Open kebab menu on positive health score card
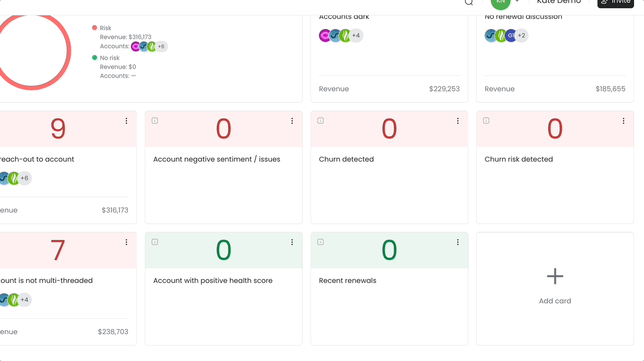Screen dimensions: 644x361 (292, 242)
